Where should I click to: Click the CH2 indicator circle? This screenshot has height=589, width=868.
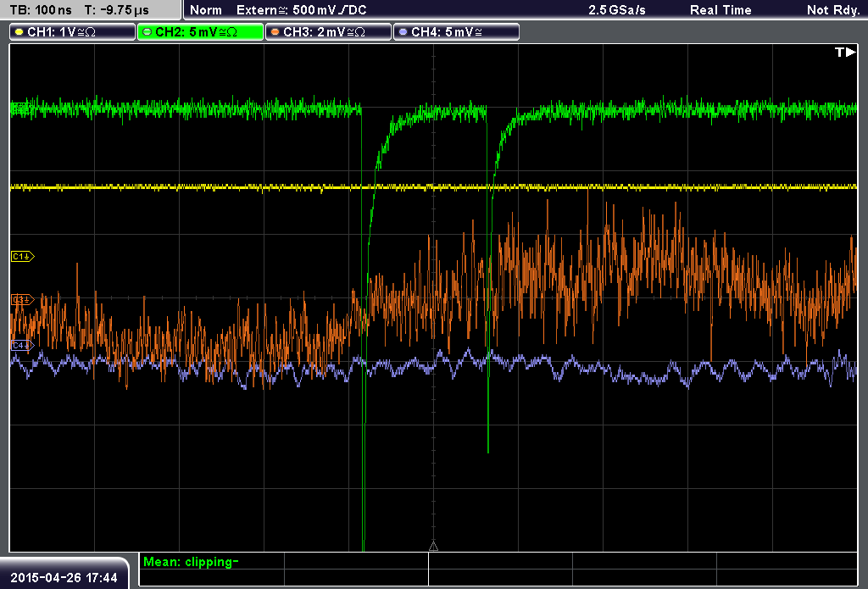(147, 32)
